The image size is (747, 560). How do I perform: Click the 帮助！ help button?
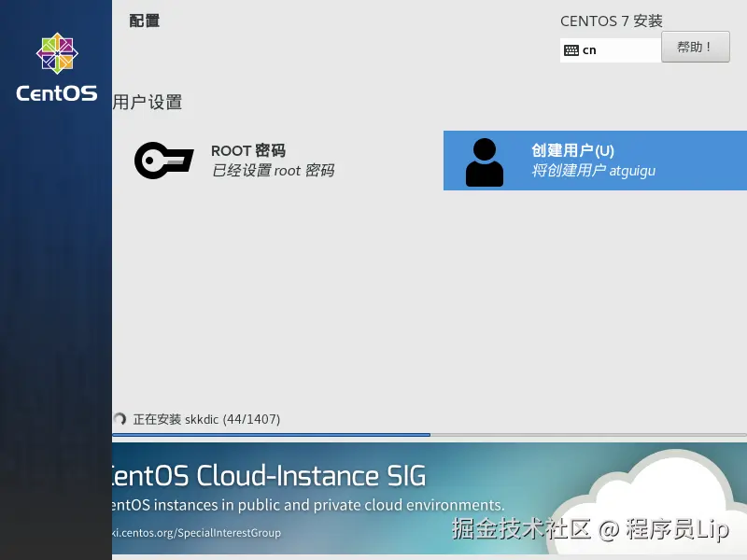coord(695,47)
